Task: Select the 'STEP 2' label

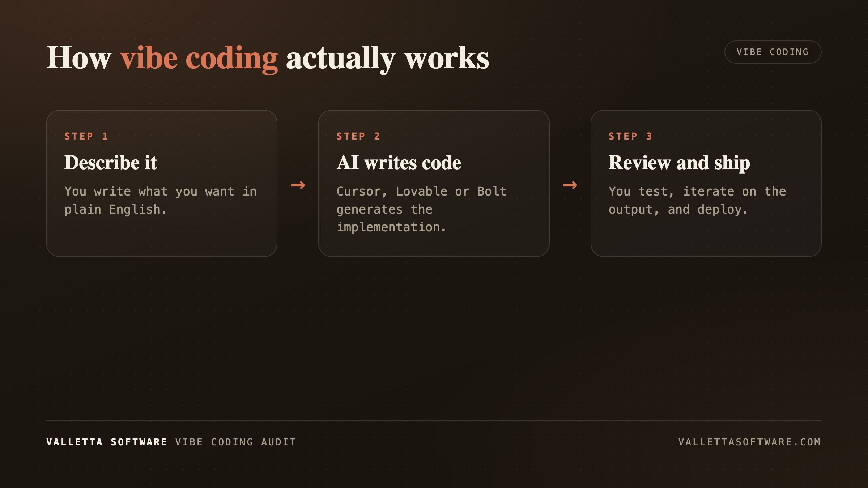Action: click(x=358, y=136)
